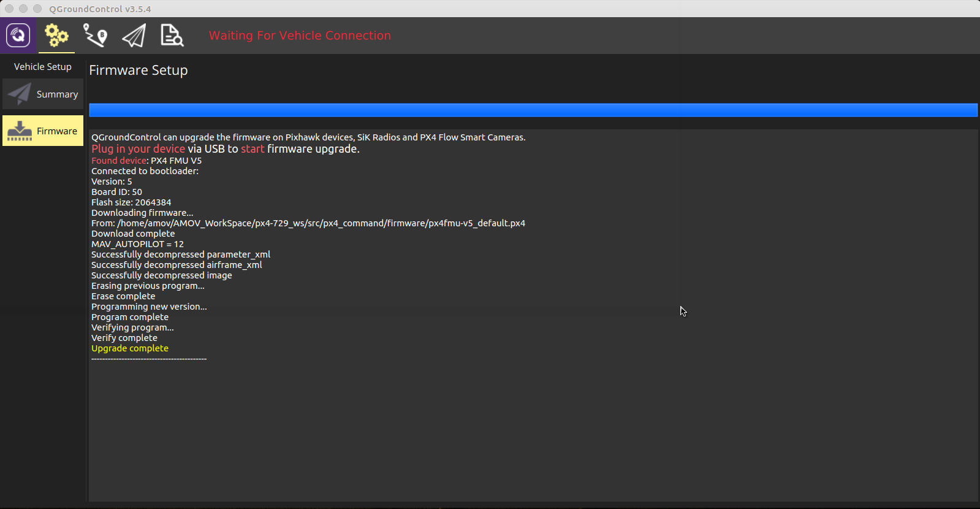This screenshot has height=509, width=980.
Task: Click the 'Found device: PX4 FMU V5' line
Action: (x=146, y=161)
